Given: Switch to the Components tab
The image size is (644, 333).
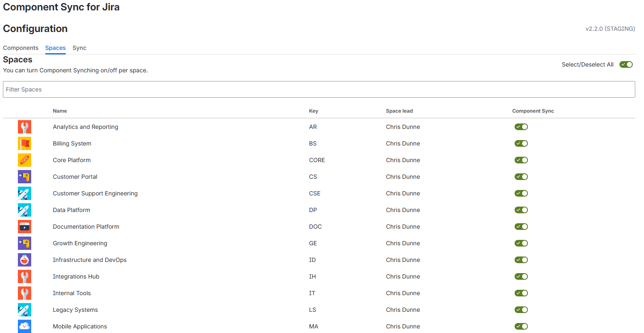Looking at the screenshot, I should 20,48.
